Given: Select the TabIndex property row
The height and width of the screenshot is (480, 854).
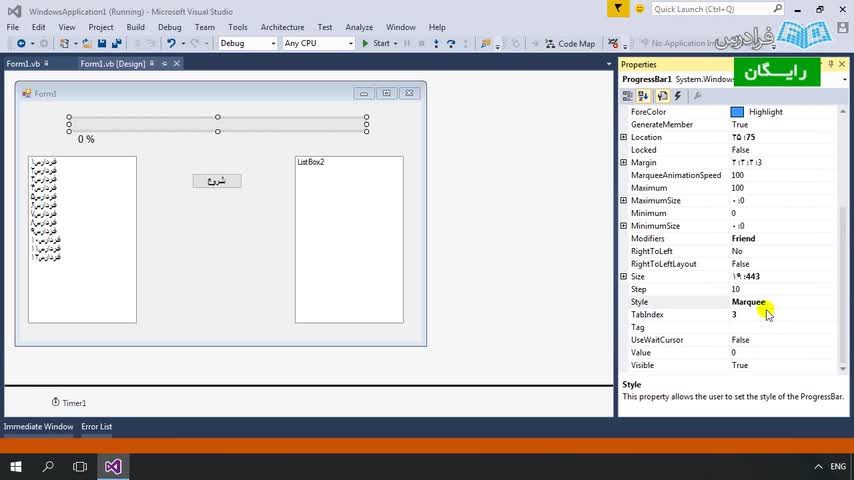Looking at the screenshot, I should (x=729, y=314).
